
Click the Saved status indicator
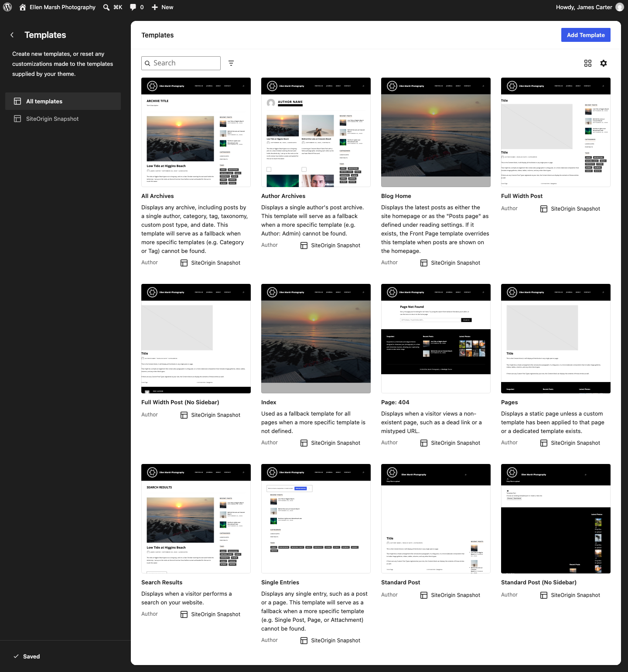27,656
